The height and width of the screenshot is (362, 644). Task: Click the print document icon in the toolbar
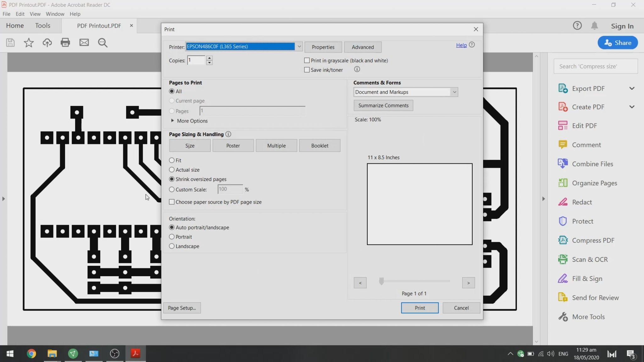point(65,42)
